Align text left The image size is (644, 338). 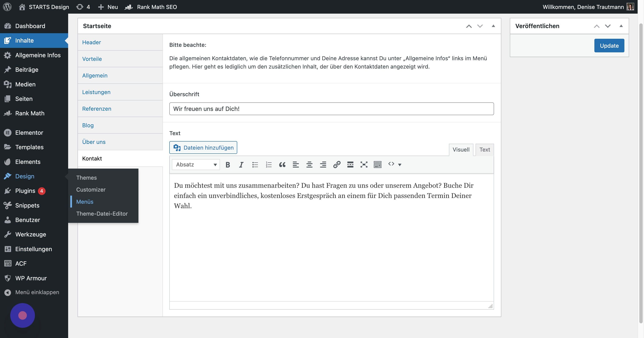coord(296,165)
